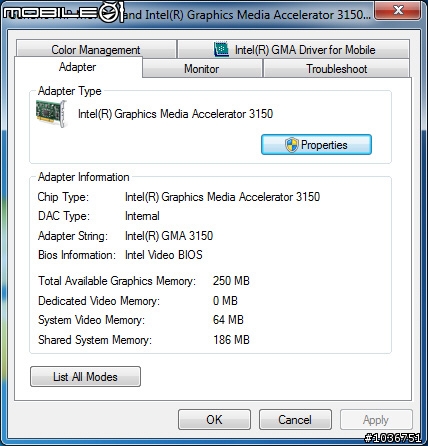Cancel the adapter properties dialog
The width and height of the screenshot is (428, 446).
click(295, 420)
